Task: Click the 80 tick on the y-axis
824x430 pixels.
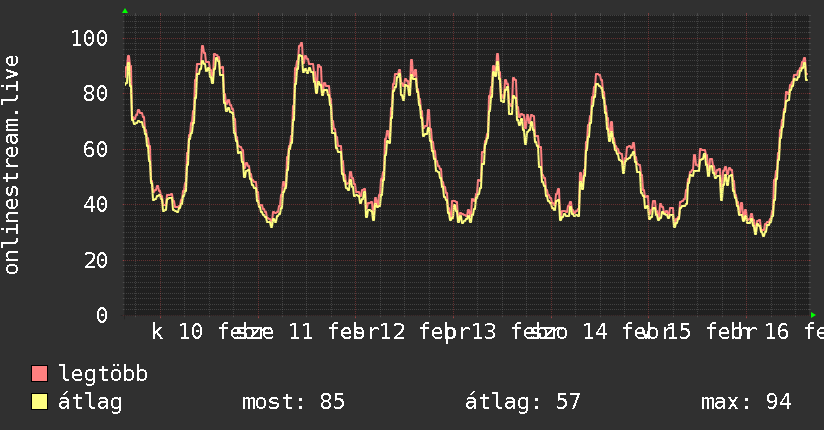Action: 95,94
